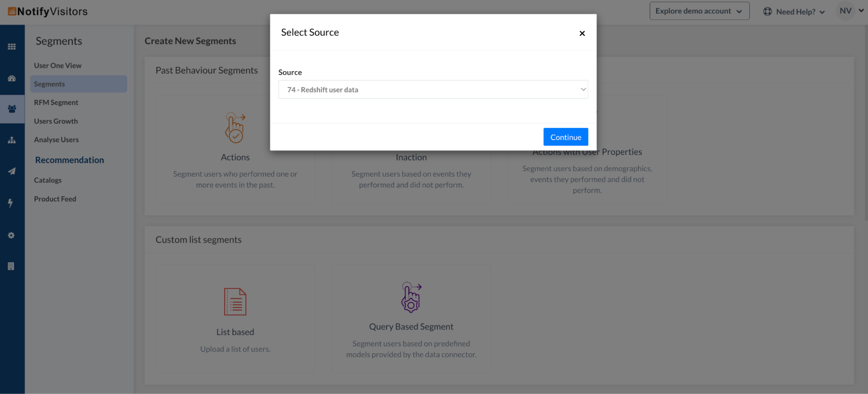868x394 pixels.
Task: Open RFM Segment in the sidebar
Action: click(x=56, y=102)
